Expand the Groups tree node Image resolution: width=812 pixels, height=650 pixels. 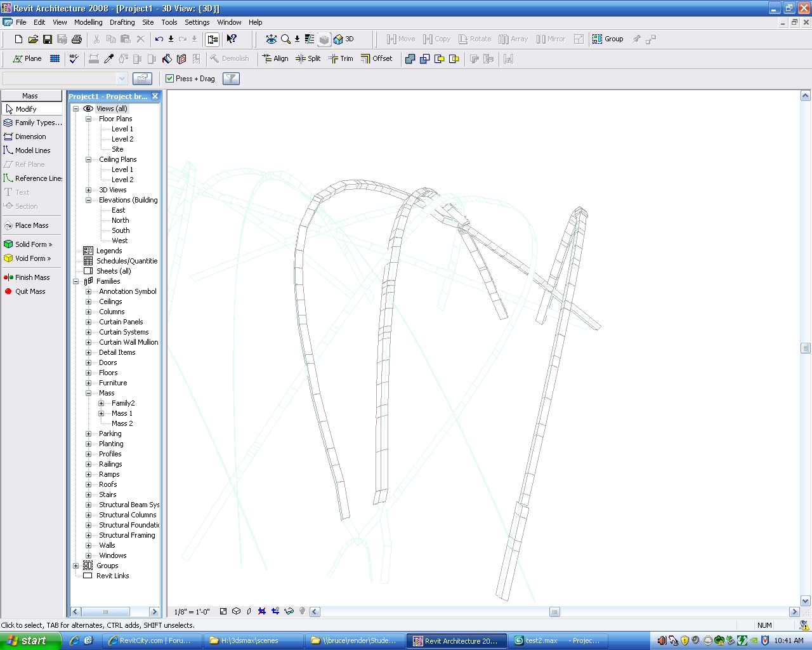pos(76,566)
